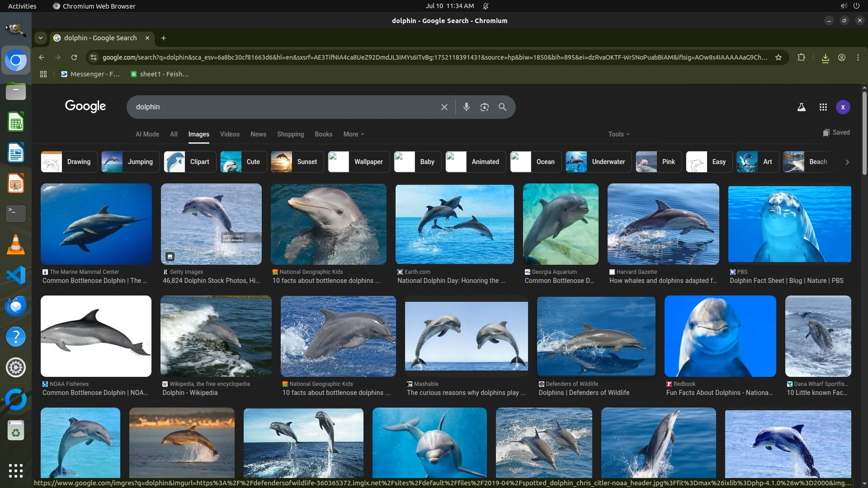
Task: Open the Google apps grid icon
Action: coord(823,107)
